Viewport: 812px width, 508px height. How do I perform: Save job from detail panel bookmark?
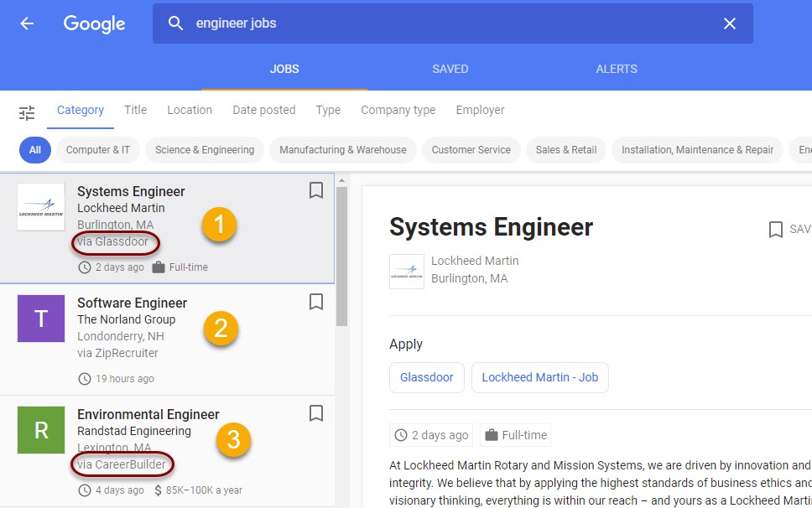pos(776,229)
